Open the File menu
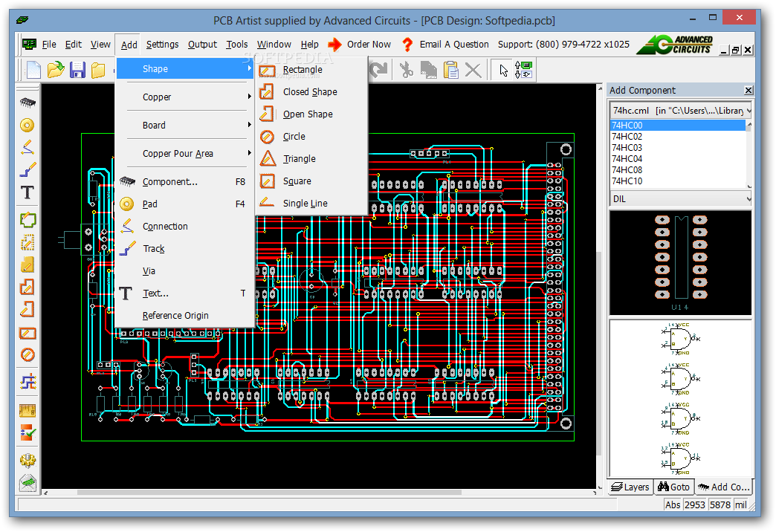This screenshot has width=776, height=532. coord(49,45)
